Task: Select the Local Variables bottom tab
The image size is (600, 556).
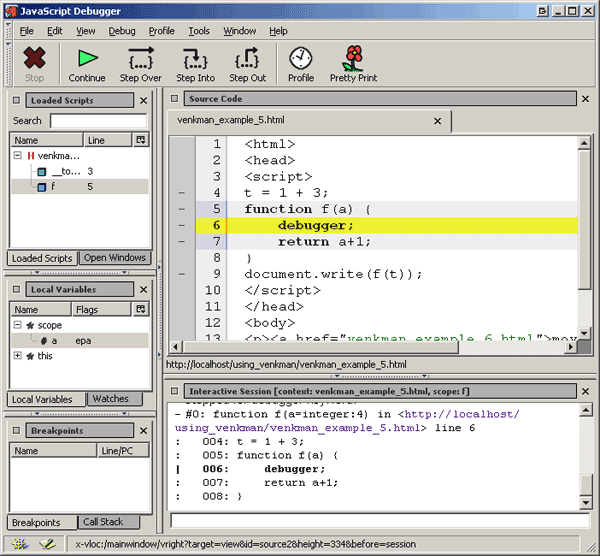Action: click(46, 399)
